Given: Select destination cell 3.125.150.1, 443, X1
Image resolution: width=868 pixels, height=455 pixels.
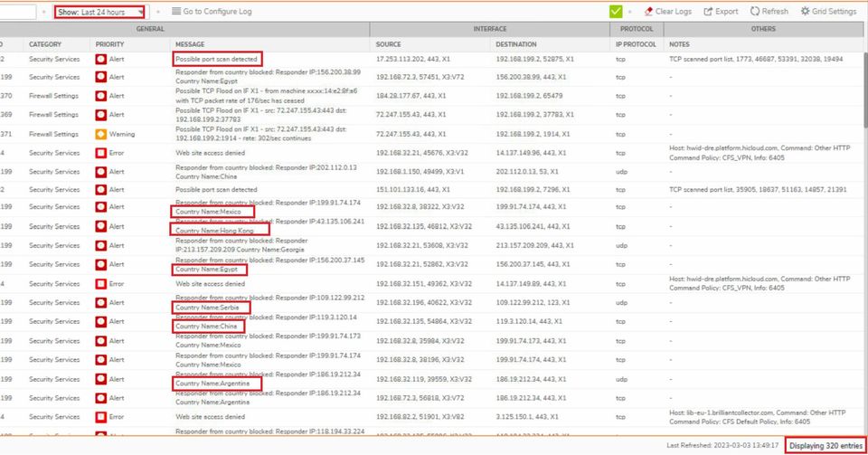Looking at the screenshot, I should [527, 417].
